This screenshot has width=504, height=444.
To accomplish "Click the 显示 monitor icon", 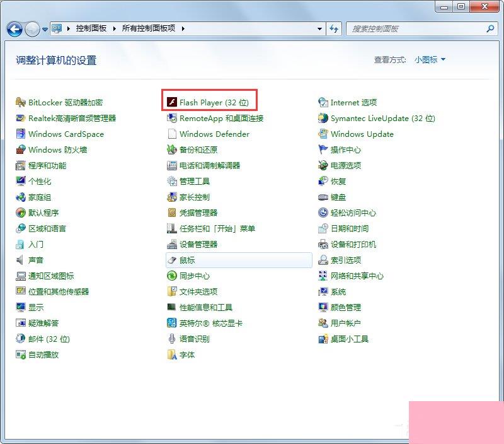I will [21, 307].
